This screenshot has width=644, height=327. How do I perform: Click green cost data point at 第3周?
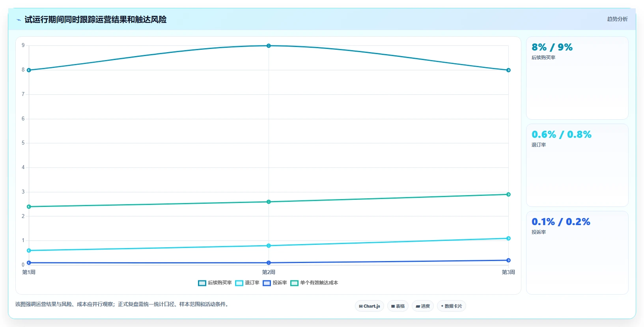508,194
